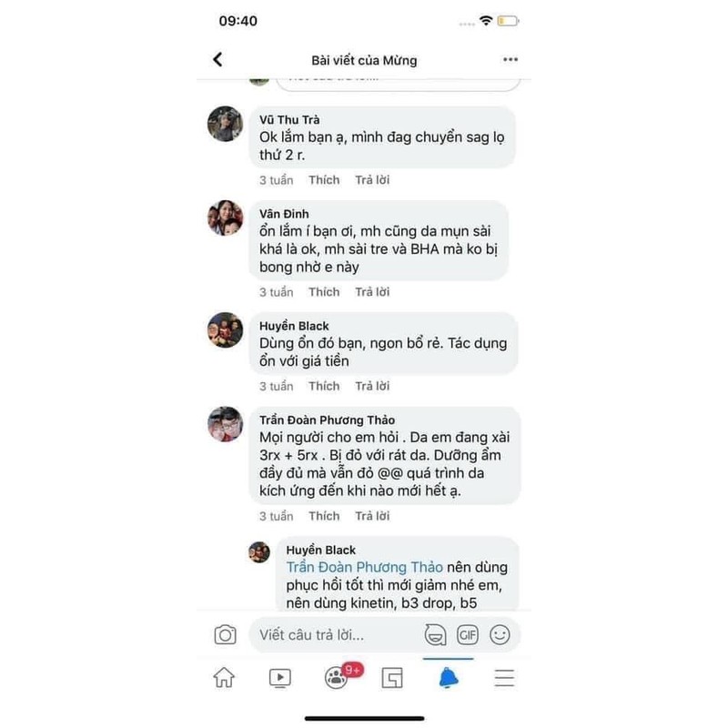Click Trả lời under Trần Đoàn Phương Thảo's comment
Image resolution: width=728 pixels, height=728 pixels.
(372, 516)
